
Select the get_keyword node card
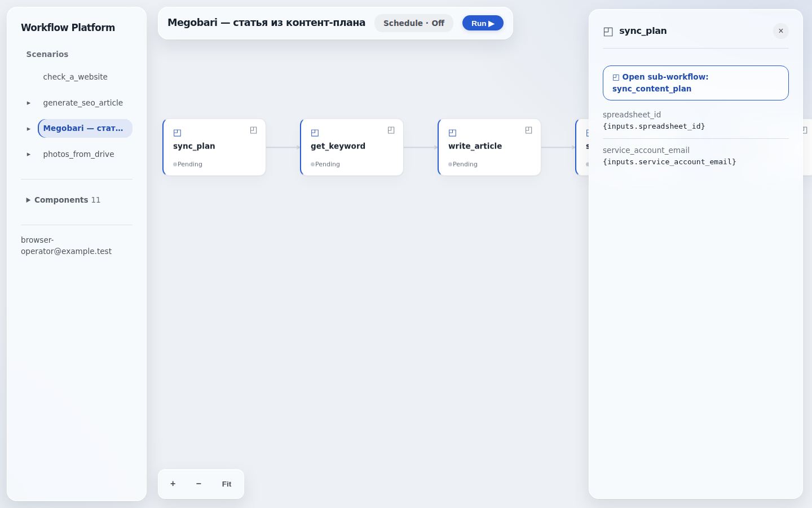pyautogui.click(x=352, y=147)
